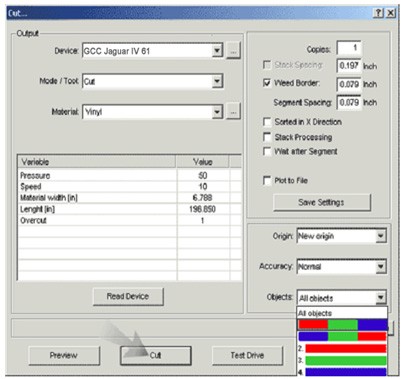Image resolution: width=405 pixels, height=379 pixels.
Task: Enable Plot to File checkbox
Action: point(267,180)
